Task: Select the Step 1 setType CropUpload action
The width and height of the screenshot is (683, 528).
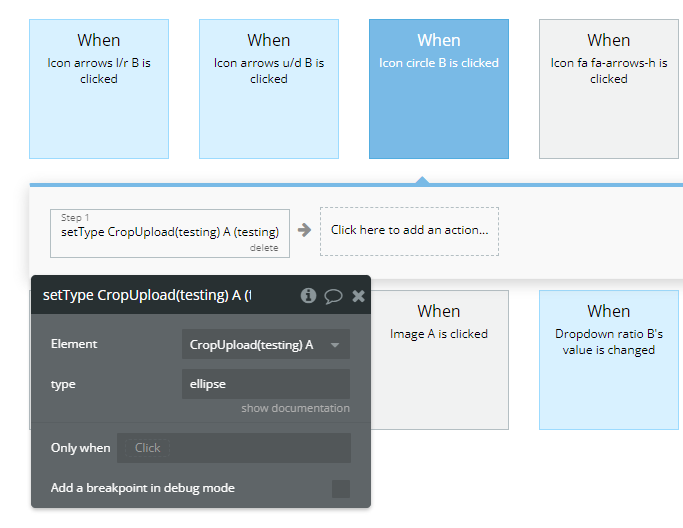Action: [169, 232]
